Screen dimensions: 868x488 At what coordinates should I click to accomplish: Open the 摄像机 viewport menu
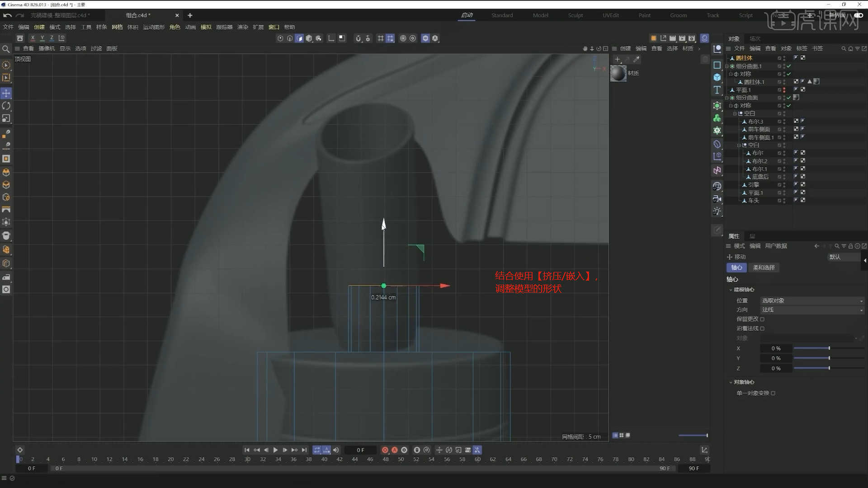pos(47,48)
